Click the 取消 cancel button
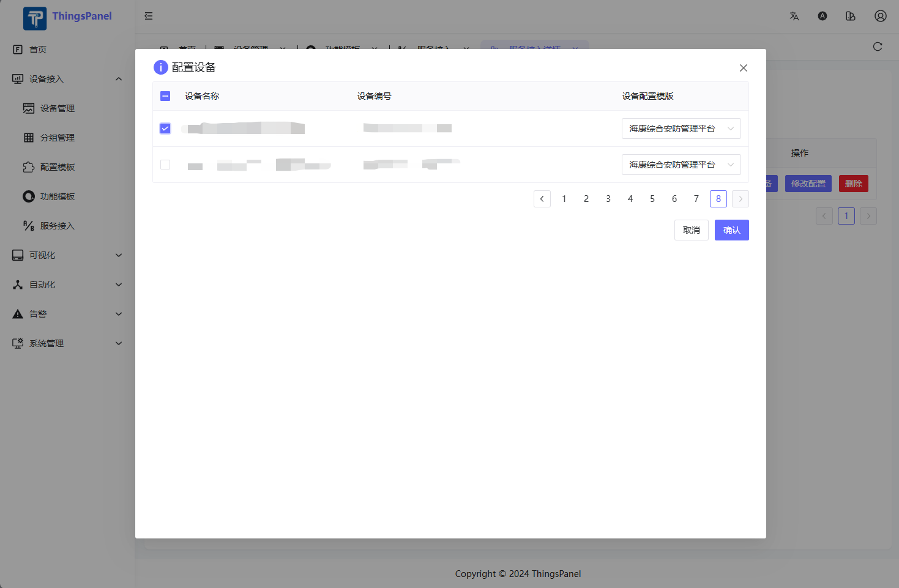This screenshot has height=588, width=899. (x=691, y=230)
